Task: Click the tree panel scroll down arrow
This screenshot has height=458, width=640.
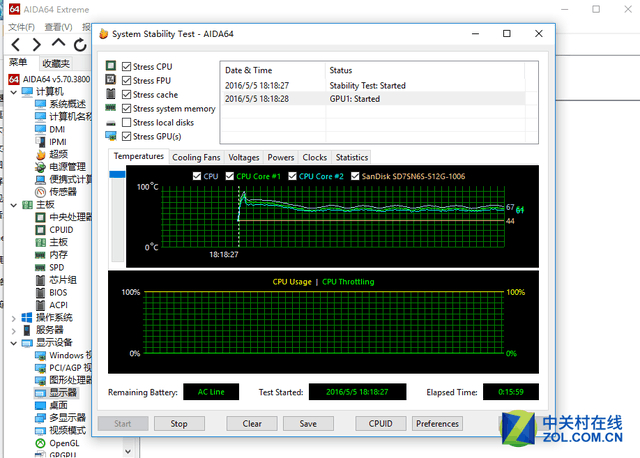Action: (x=128, y=451)
